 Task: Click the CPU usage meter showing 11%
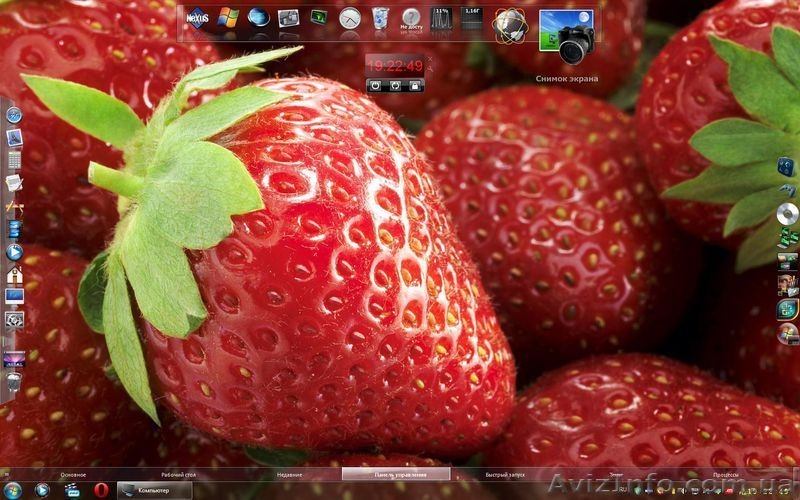pyautogui.click(x=441, y=18)
